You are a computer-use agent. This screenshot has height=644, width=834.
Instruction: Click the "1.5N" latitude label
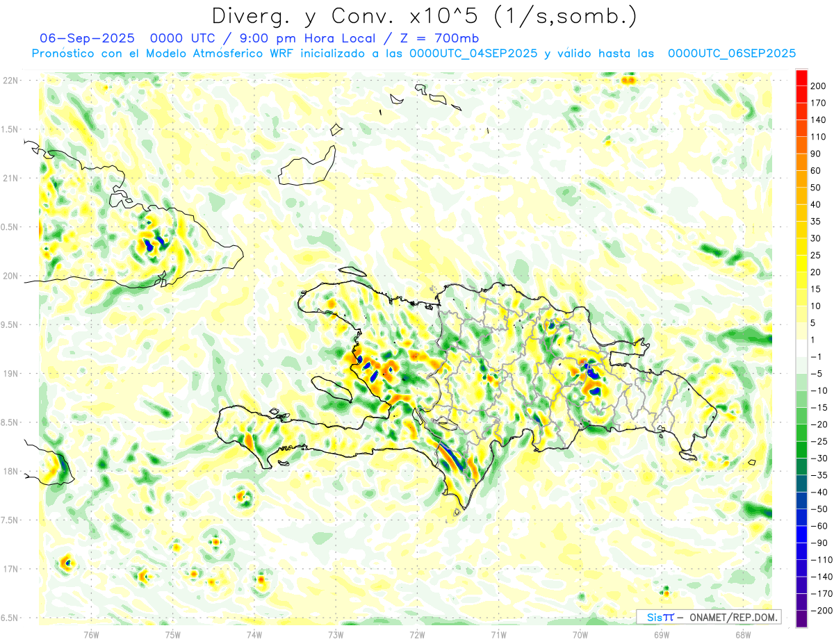pos(10,129)
